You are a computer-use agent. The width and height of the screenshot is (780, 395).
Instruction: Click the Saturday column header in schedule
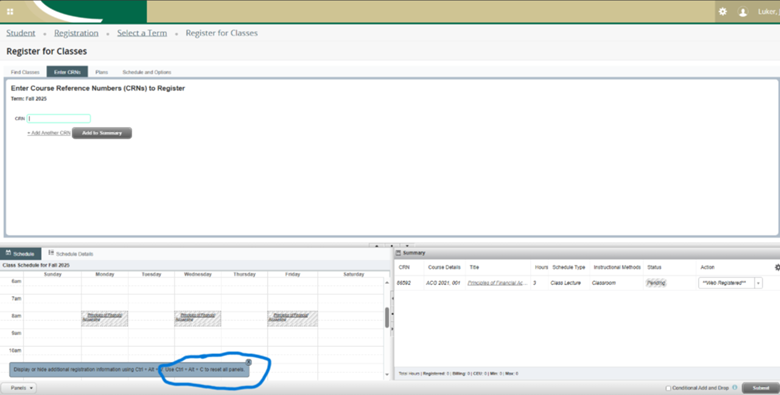pyautogui.click(x=354, y=274)
